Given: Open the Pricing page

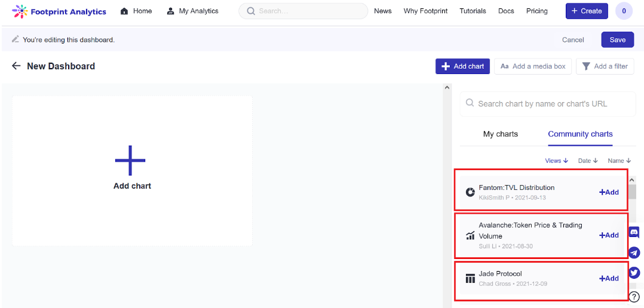Looking at the screenshot, I should click(537, 11).
